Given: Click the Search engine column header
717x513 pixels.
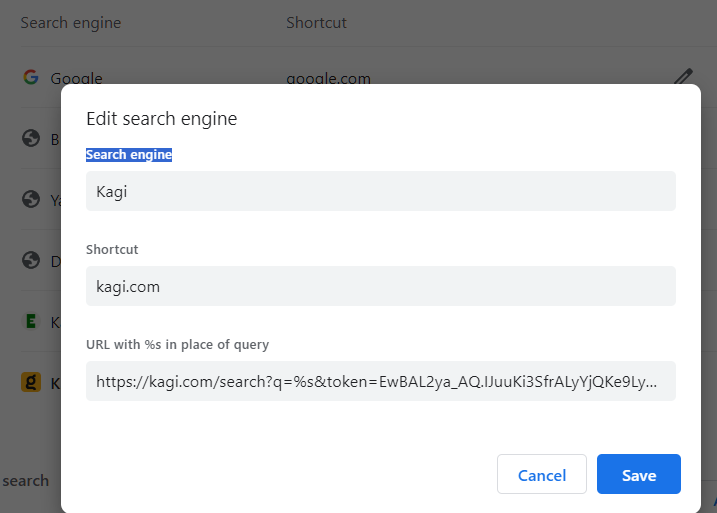Looking at the screenshot, I should tap(70, 22).
